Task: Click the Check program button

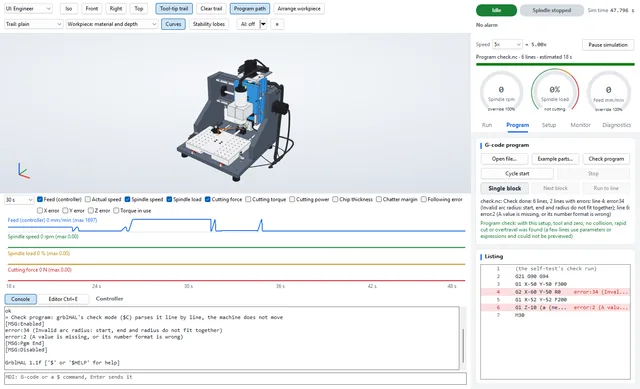Action: click(606, 159)
